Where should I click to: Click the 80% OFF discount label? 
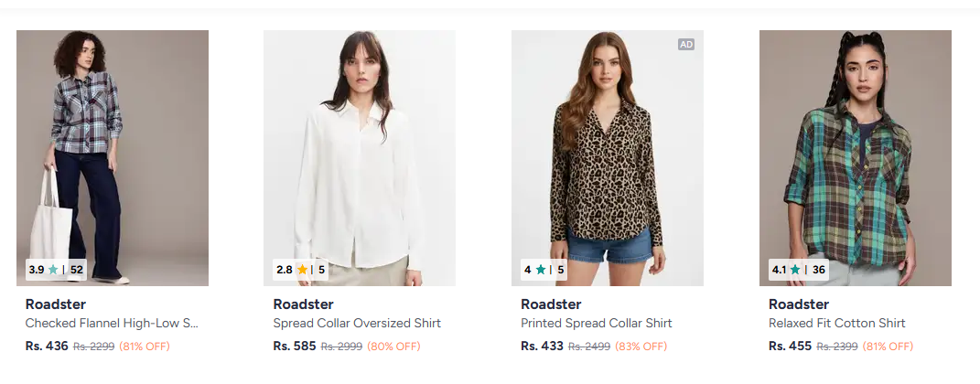click(393, 347)
